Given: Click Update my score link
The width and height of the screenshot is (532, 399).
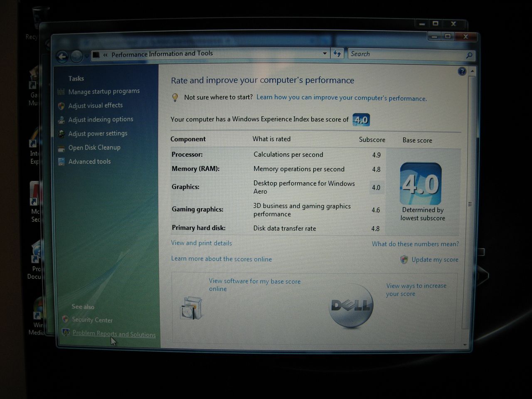Looking at the screenshot, I should click(435, 260).
